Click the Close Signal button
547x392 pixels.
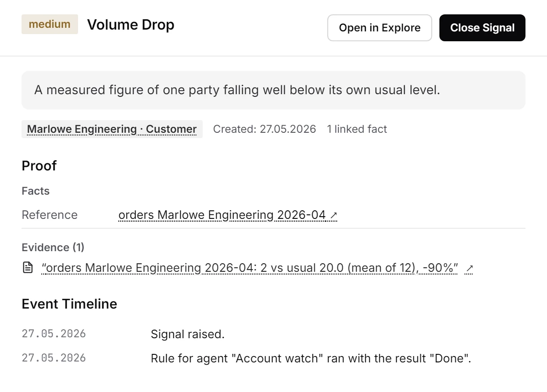pyautogui.click(x=482, y=28)
